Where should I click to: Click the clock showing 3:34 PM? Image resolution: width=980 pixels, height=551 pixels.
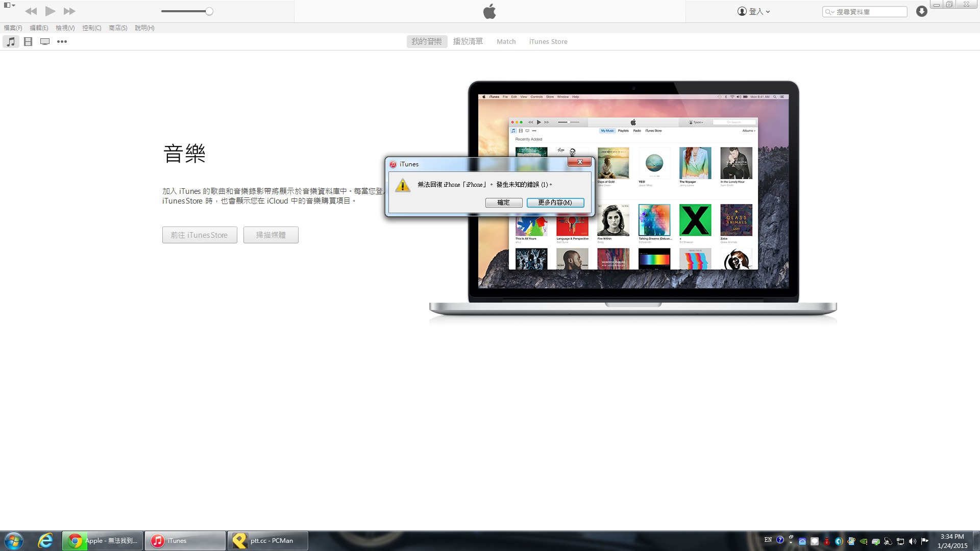pos(952,541)
